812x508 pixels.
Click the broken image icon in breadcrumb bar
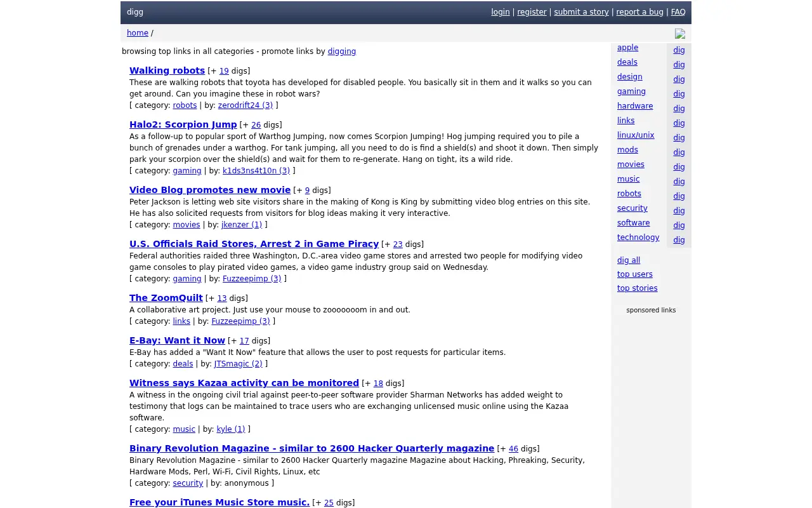[680, 34]
